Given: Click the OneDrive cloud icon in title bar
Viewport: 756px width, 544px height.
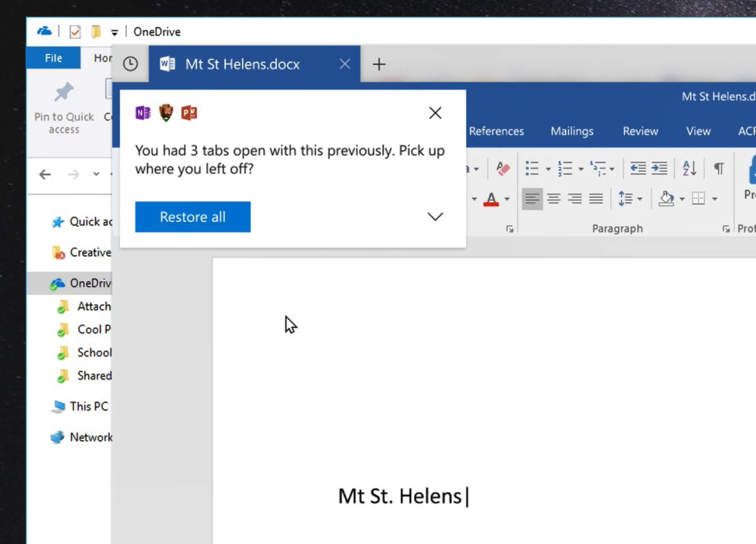Looking at the screenshot, I should point(44,31).
